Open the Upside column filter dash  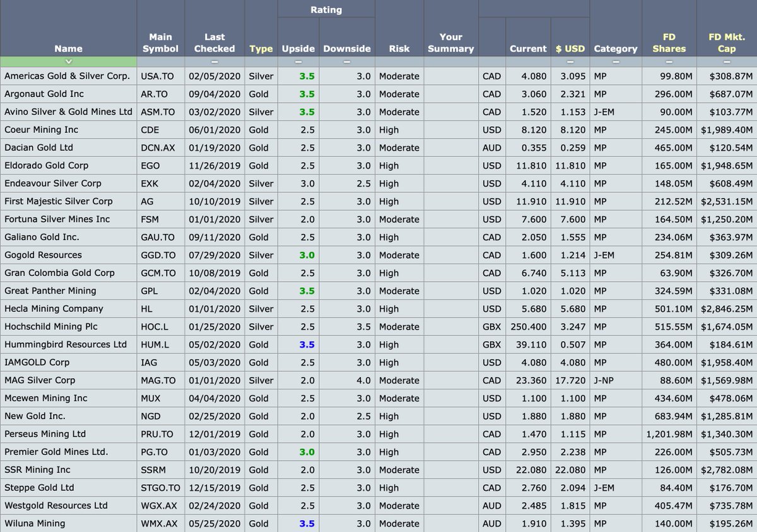click(x=298, y=62)
